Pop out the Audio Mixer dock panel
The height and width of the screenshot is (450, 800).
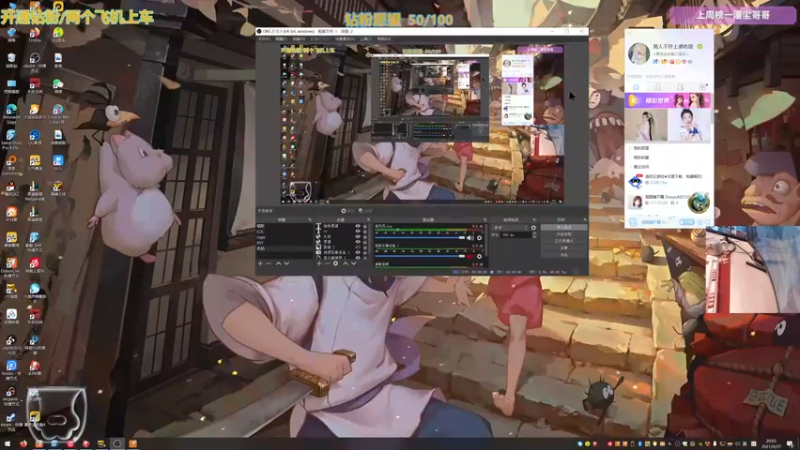(485, 219)
